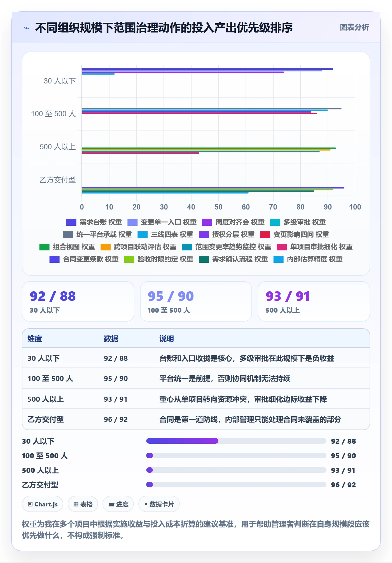Image resolution: width=392 pixels, height=563 pixels.
Task: Toggle the 变更单一入口 权重 legend item
Action: click(162, 222)
